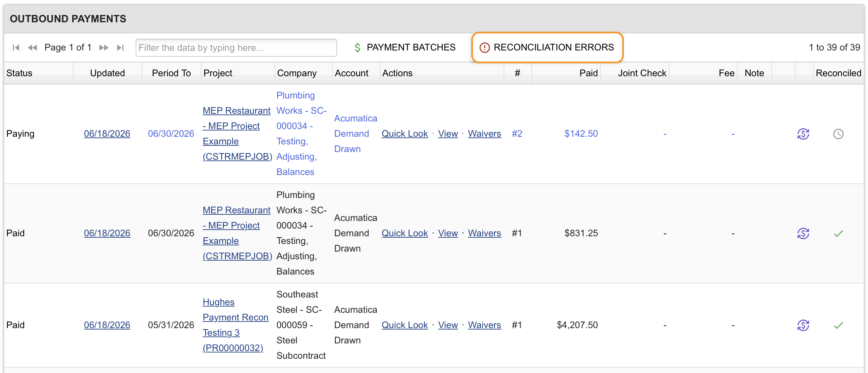Click the 1 to 39 of 39 record count
The height and width of the screenshot is (373, 868).
(834, 47)
